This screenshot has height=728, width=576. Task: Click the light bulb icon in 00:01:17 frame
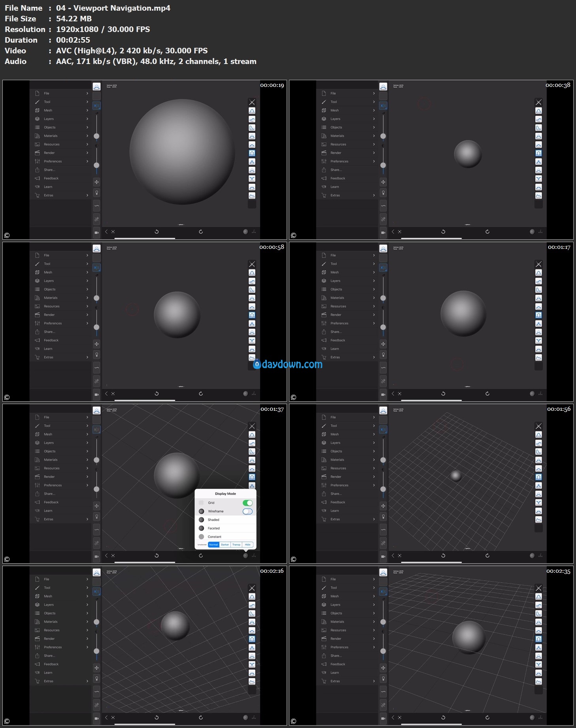click(x=383, y=355)
